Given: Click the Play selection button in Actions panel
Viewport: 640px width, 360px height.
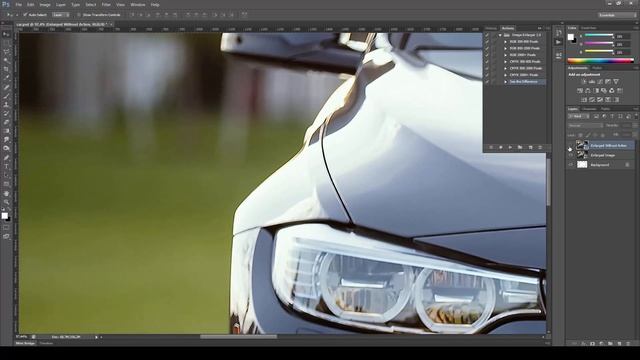Looking at the screenshot, I should coord(510,147).
